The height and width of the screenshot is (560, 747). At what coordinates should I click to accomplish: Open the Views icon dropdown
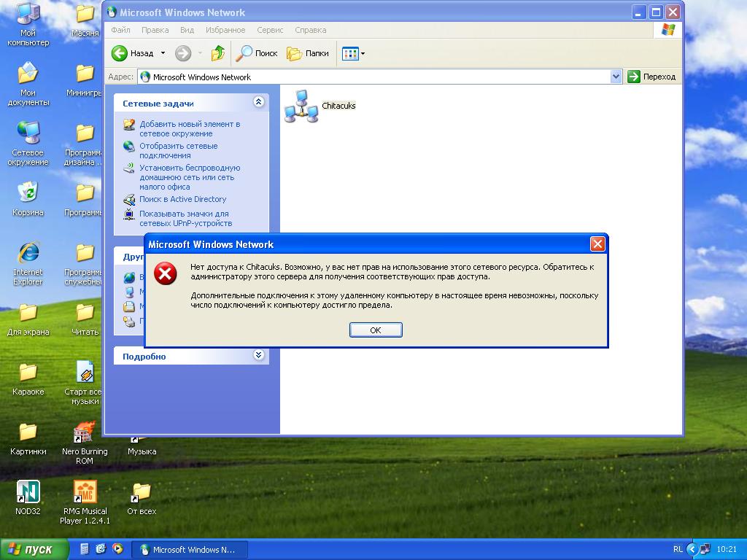click(x=354, y=54)
